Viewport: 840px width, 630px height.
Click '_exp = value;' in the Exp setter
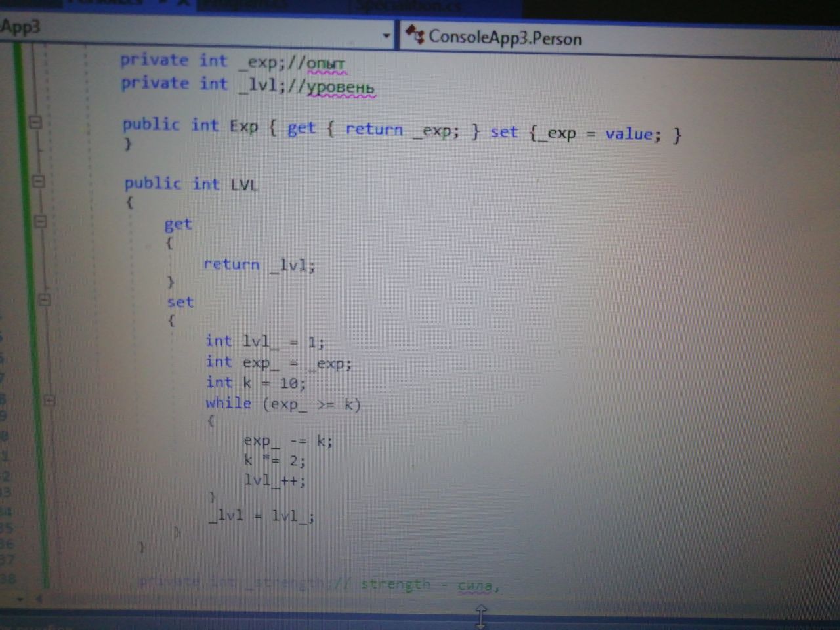pos(599,134)
